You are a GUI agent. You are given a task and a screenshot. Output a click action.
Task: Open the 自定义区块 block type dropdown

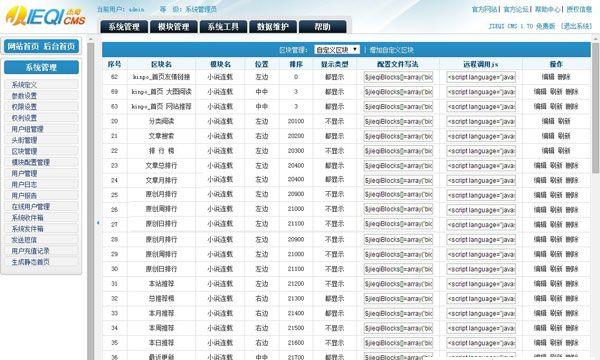pos(337,50)
